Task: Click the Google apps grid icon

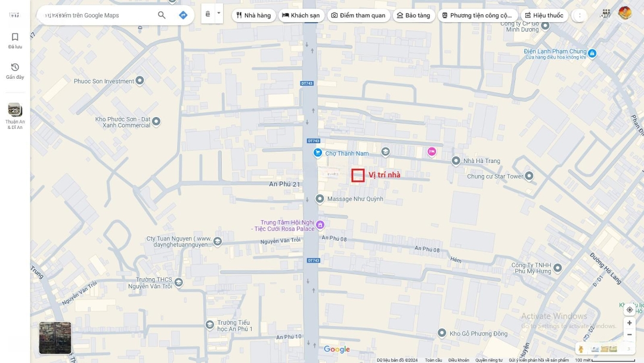Action: coord(606,13)
